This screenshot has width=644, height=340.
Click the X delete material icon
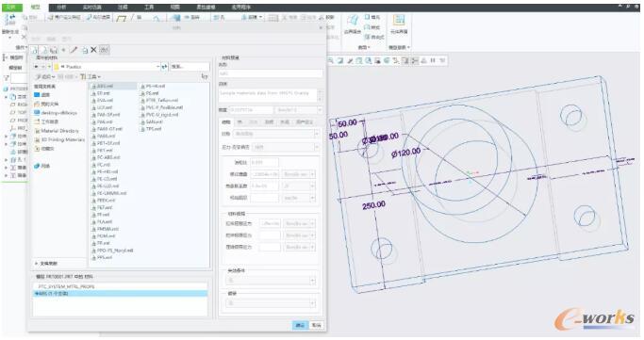(x=93, y=50)
